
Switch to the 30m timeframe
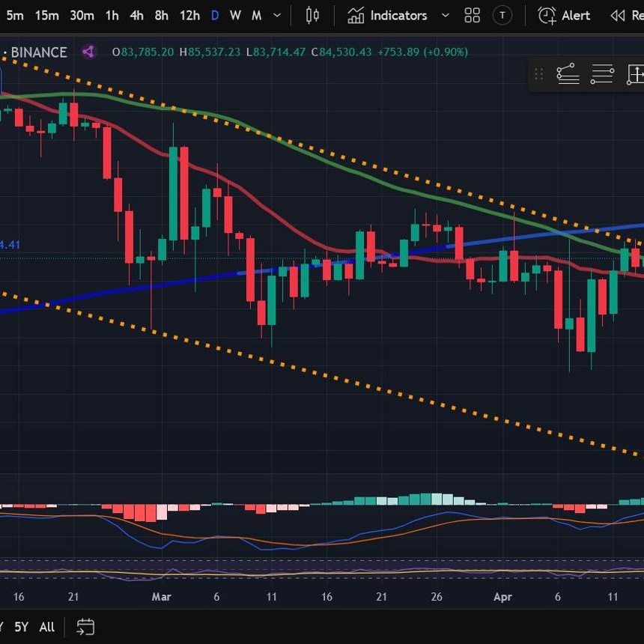pos(82,16)
